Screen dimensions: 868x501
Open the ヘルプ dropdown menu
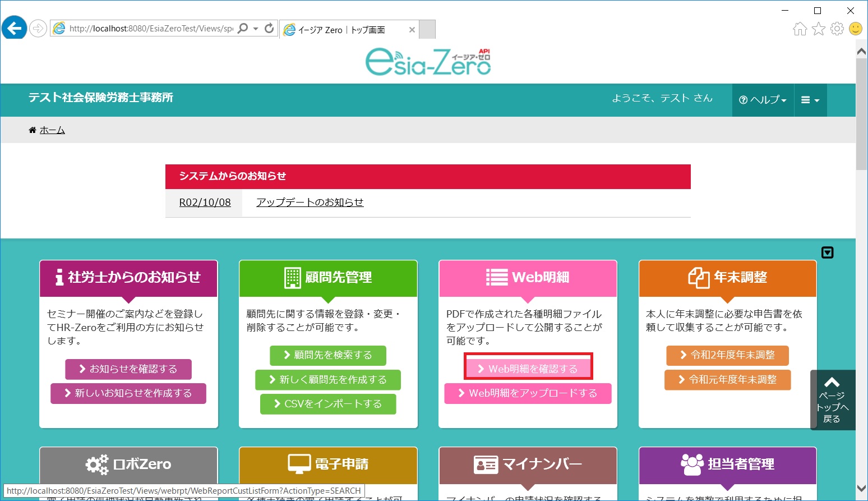coord(763,100)
